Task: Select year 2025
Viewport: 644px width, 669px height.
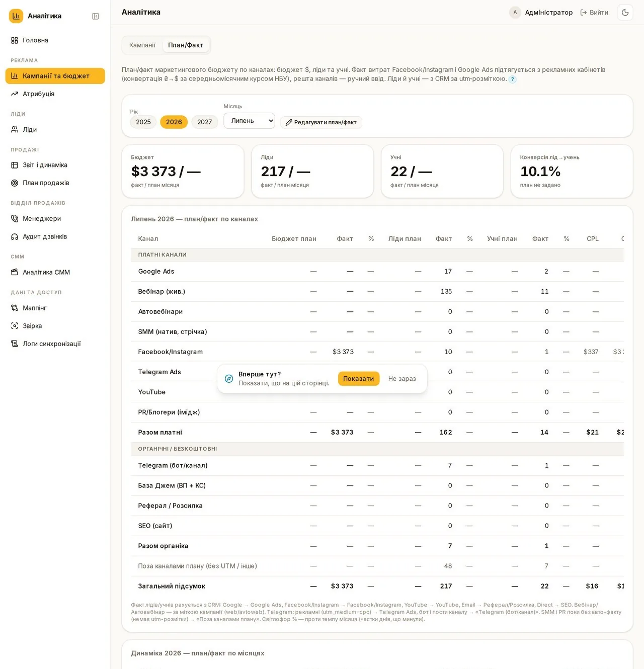Action: pyautogui.click(x=143, y=122)
